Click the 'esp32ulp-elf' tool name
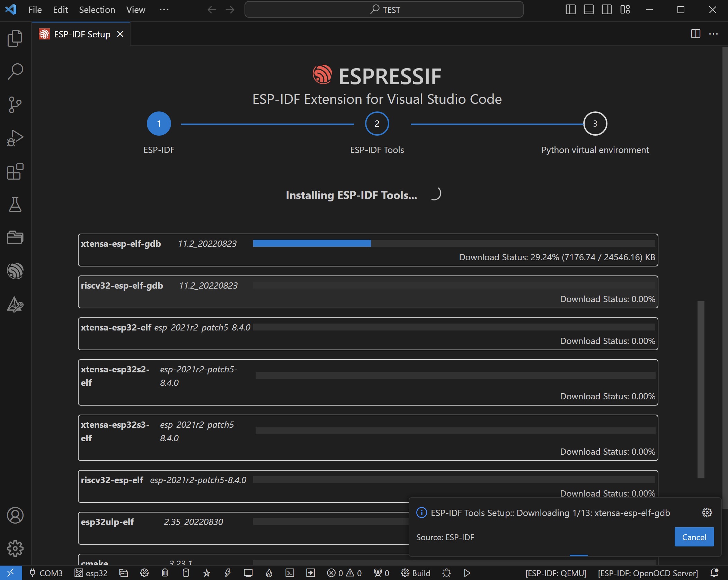Image resolution: width=728 pixels, height=580 pixels. point(107,522)
